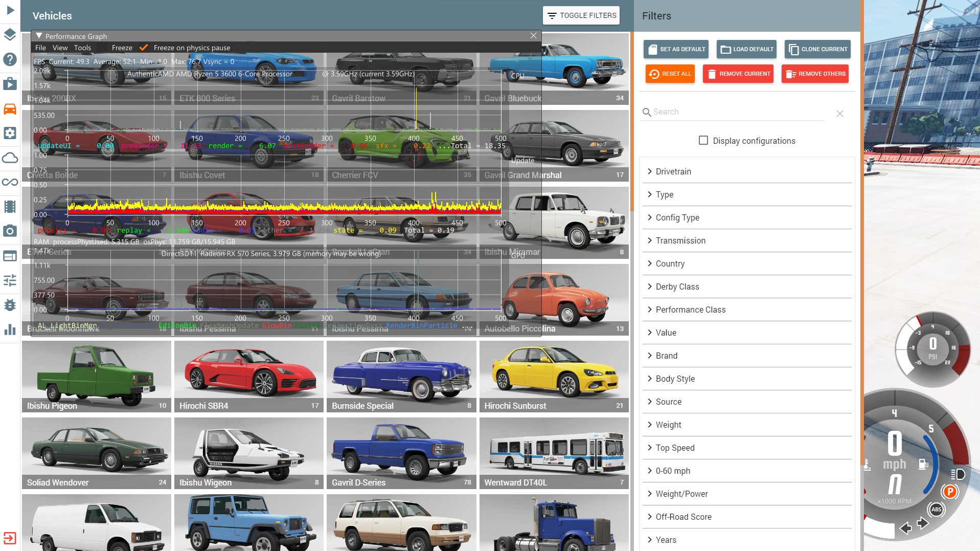Click the ABS indicator on tachometer

(936, 509)
